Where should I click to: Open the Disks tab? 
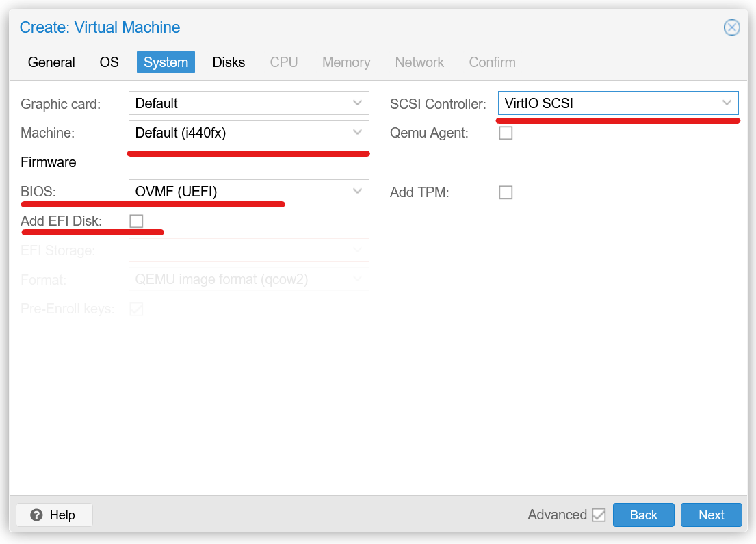pos(229,62)
